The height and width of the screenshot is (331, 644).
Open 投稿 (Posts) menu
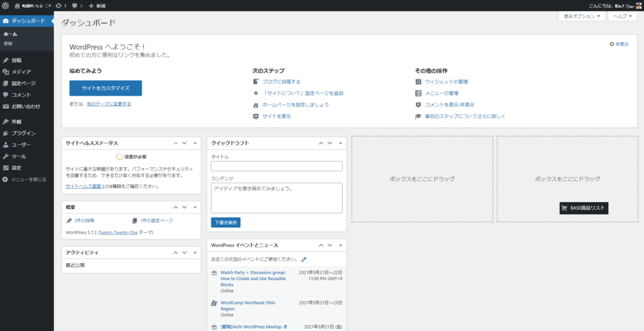coord(26,60)
